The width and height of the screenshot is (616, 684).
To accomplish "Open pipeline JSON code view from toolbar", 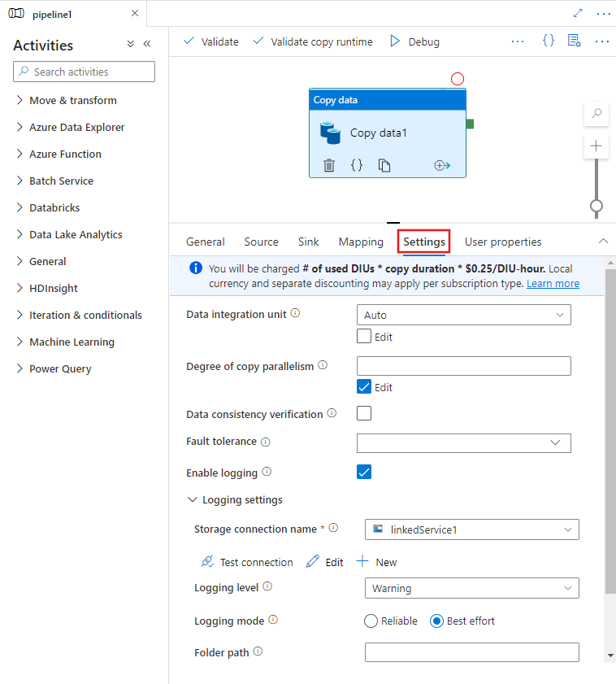I will [x=548, y=41].
